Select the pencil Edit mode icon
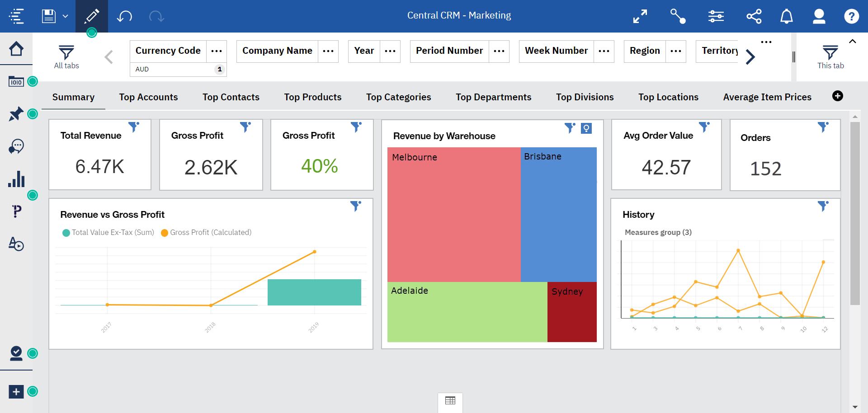This screenshot has width=868, height=413. tap(91, 15)
